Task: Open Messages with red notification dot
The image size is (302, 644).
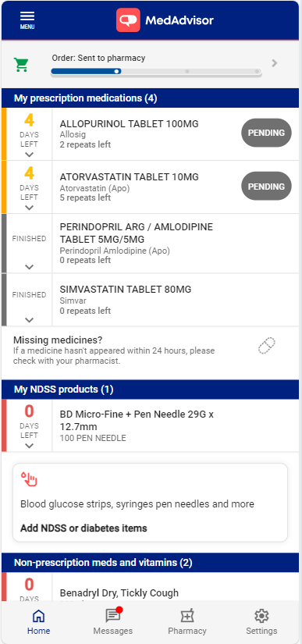Action: point(113,621)
